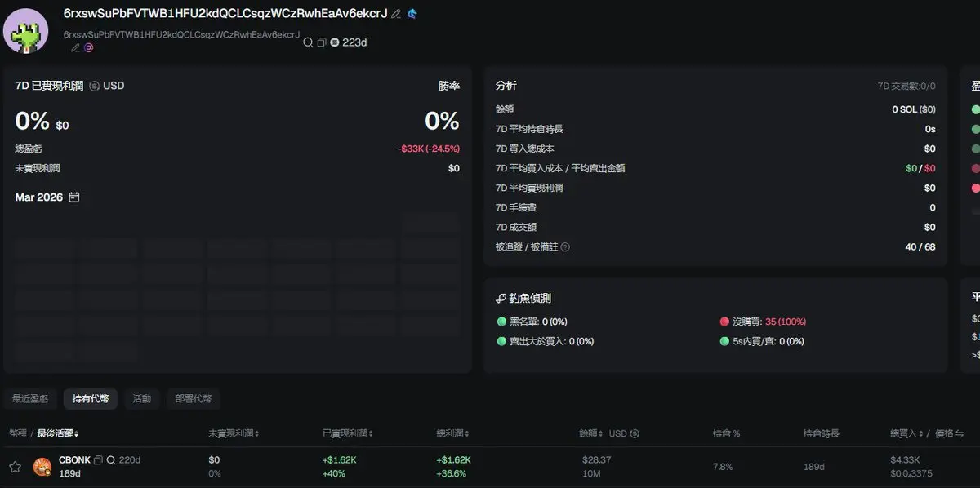Click the fishing hook icon in 釣魚偵測
Screen dimensions: 980x488
click(501, 299)
